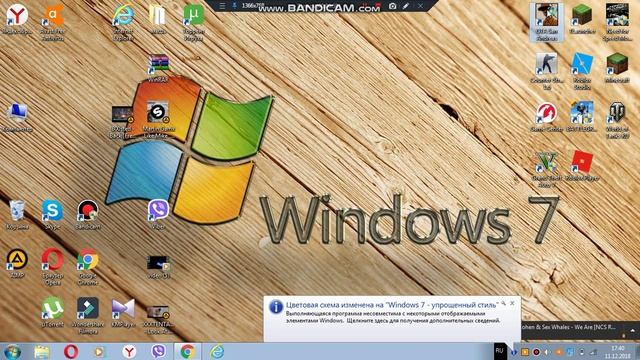Open the Skype desktop shortcut
Image resolution: width=640 pixels, height=360 pixels.
pos(52,214)
